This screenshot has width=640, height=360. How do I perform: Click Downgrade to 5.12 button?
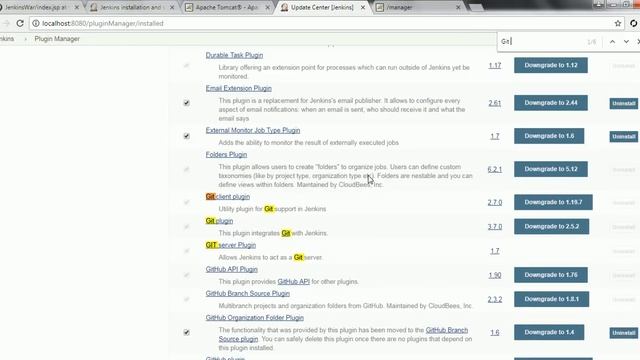551,169
